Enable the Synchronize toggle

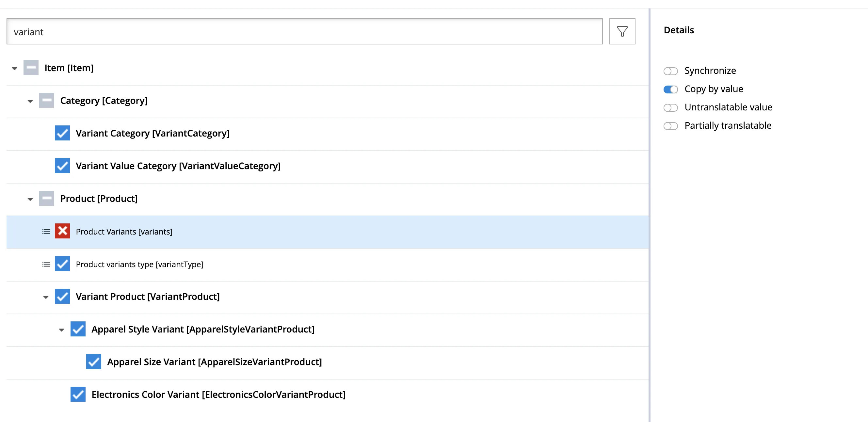pos(670,71)
